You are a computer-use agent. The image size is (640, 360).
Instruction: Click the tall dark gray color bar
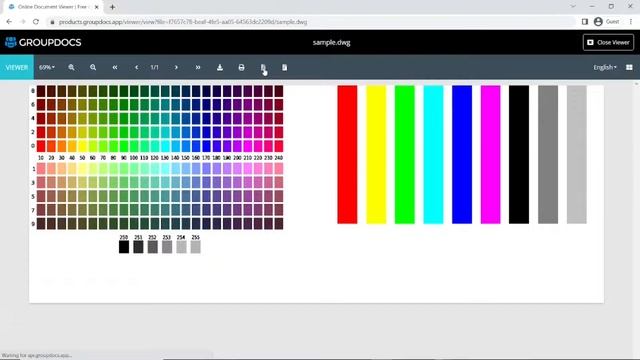548,155
